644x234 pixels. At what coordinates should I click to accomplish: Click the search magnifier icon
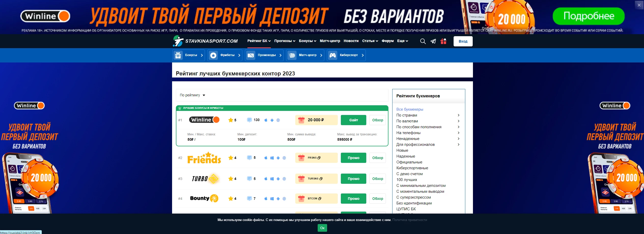[x=423, y=41]
